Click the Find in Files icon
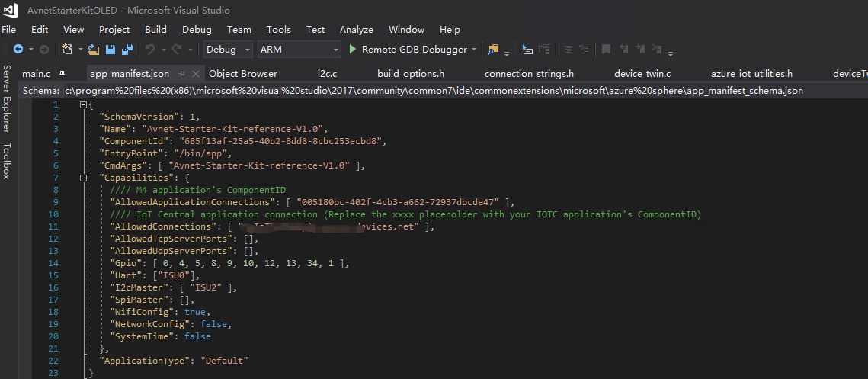This screenshot has width=868, height=379. point(494,50)
